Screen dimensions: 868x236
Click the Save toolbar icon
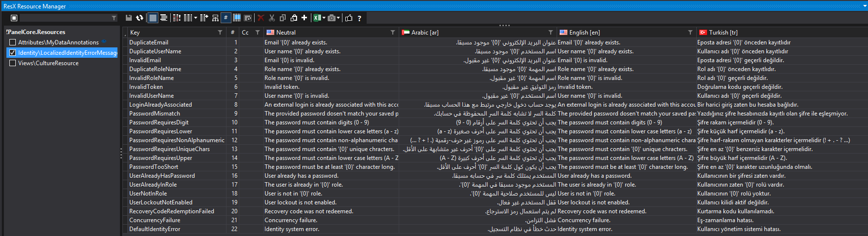pos(129,18)
